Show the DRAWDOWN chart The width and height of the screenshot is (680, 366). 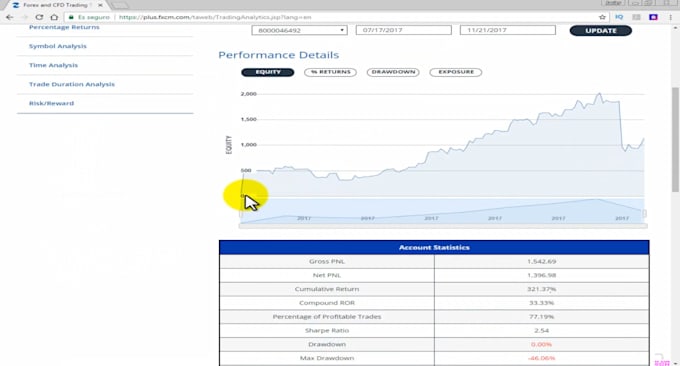coord(393,72)
